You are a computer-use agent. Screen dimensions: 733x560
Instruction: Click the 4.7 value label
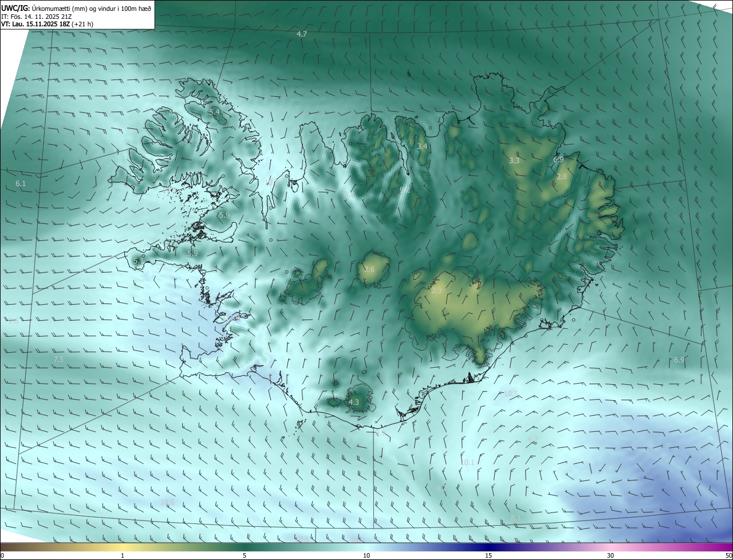point(302,34)
